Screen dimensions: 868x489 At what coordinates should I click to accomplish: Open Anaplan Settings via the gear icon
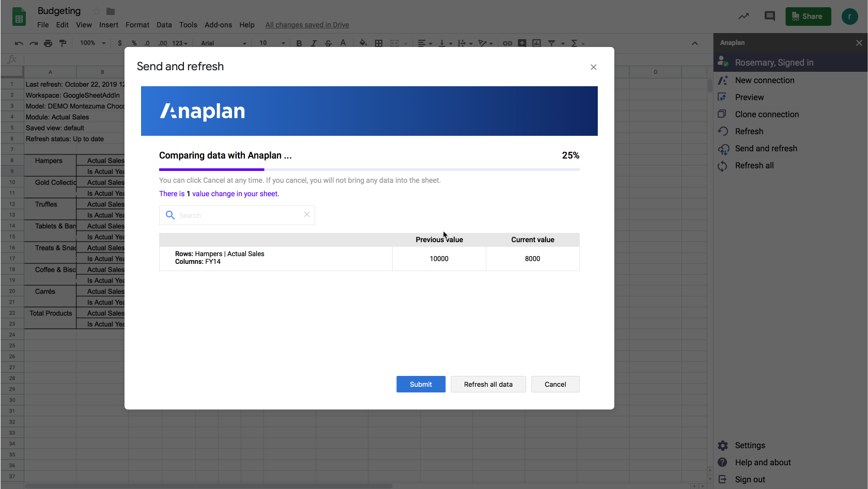(723, 445)
